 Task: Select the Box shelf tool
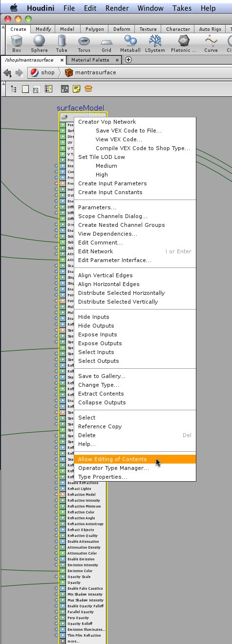coord(17,44)
